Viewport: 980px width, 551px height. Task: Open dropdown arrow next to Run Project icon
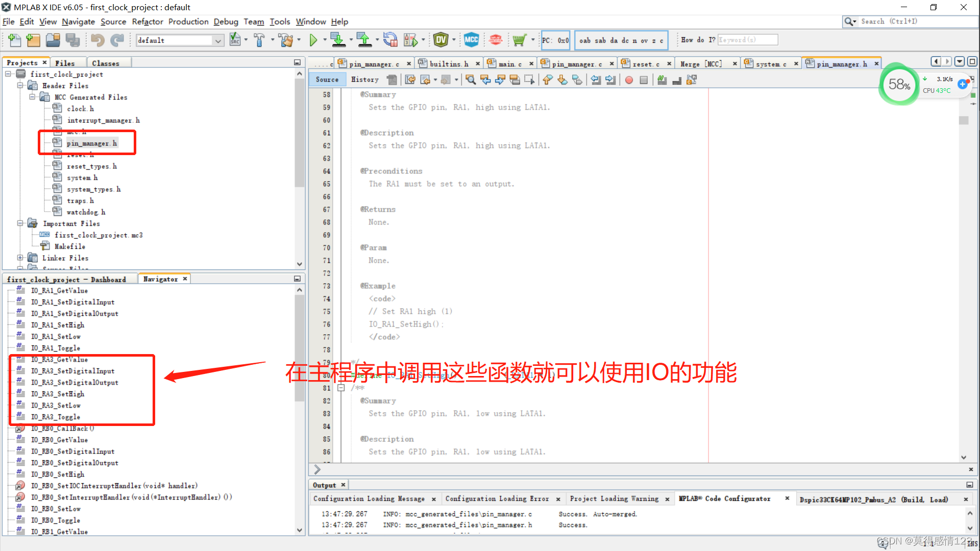tap(325, 40)
